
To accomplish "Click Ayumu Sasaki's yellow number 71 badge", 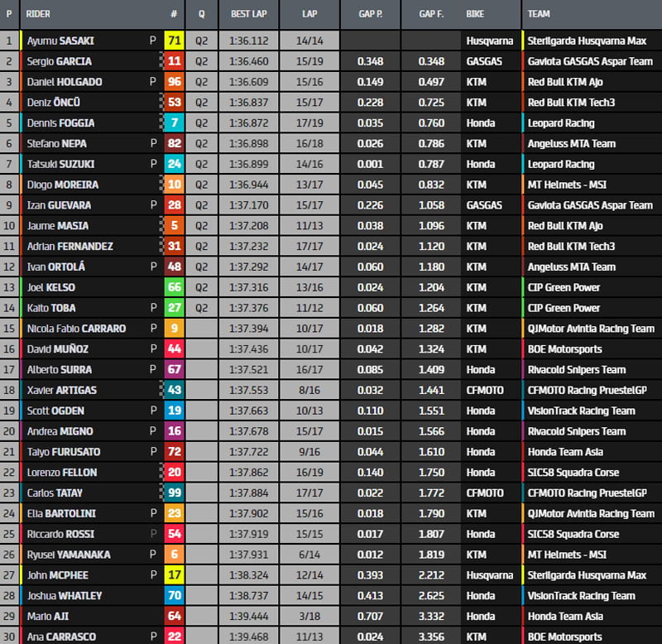I will click(175, 41).
